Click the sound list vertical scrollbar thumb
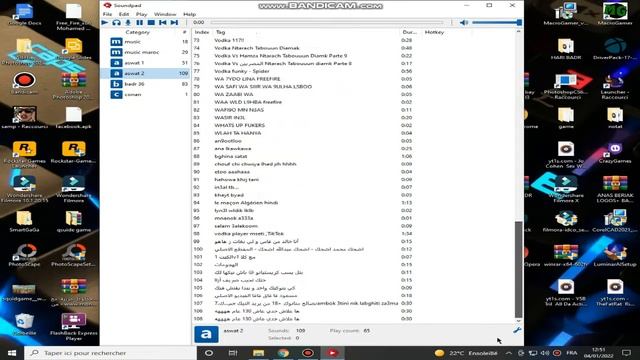640x360 pixels. click(x=519, y=269)
